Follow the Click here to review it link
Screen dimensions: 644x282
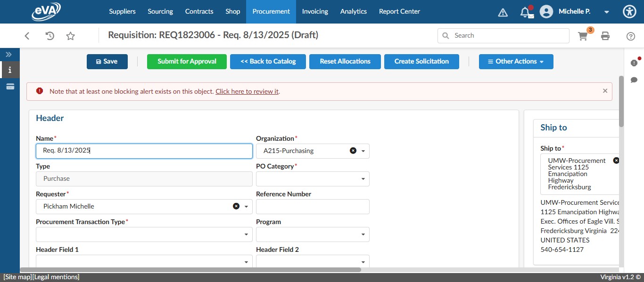click(x=247, y=91)
